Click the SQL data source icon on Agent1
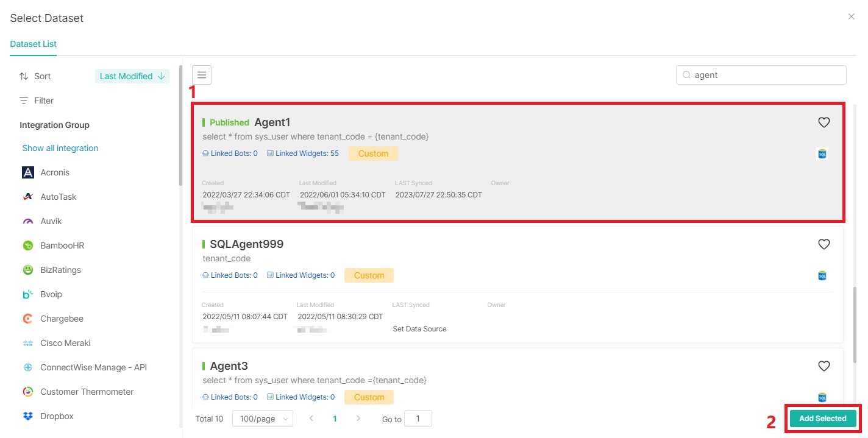This screenshot has width=868, height=438. click(822, 153)
